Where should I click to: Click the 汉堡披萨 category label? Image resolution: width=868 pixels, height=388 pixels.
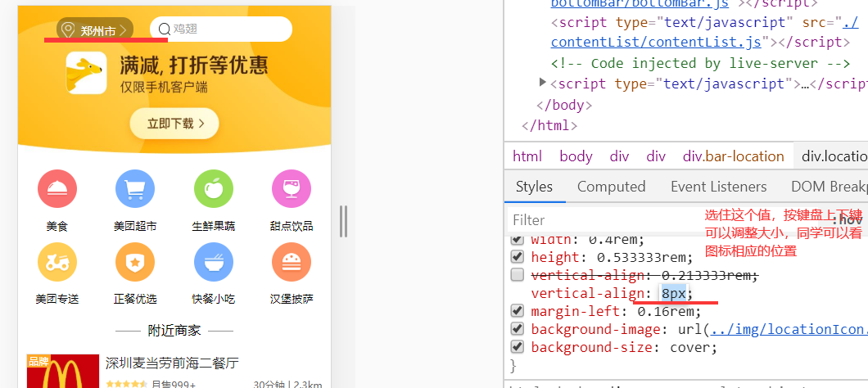(292, 300)
